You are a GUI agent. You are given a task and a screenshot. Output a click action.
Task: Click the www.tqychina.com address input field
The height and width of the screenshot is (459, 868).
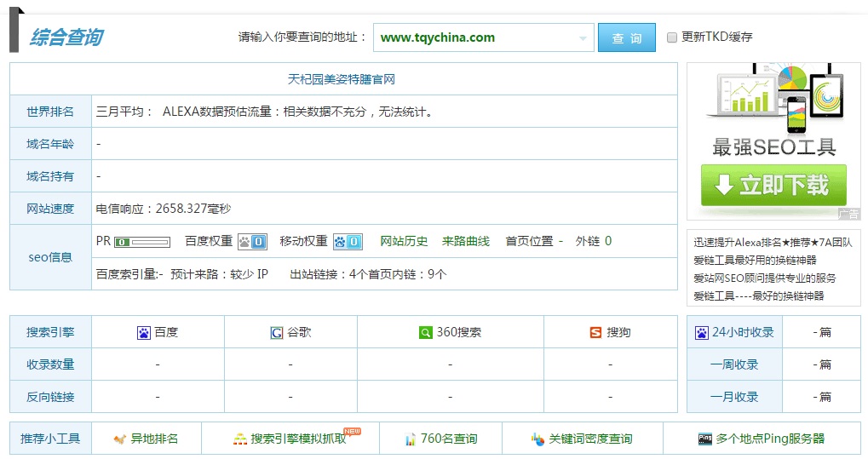[x=473, y=37]
